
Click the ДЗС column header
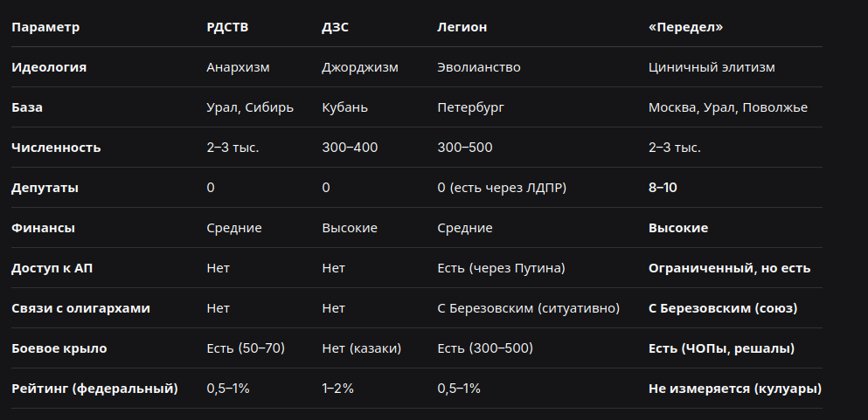point(336,27)
